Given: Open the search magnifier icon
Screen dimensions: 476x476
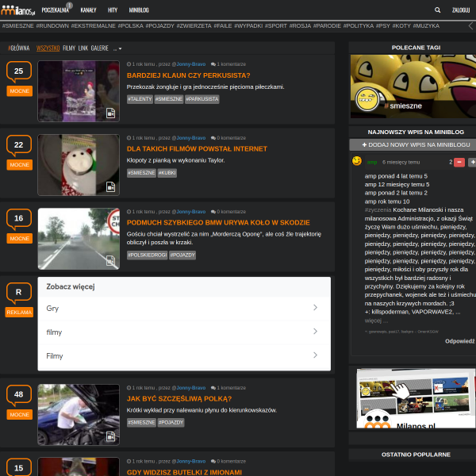Looking at the screenshot, I should point(437,10).
